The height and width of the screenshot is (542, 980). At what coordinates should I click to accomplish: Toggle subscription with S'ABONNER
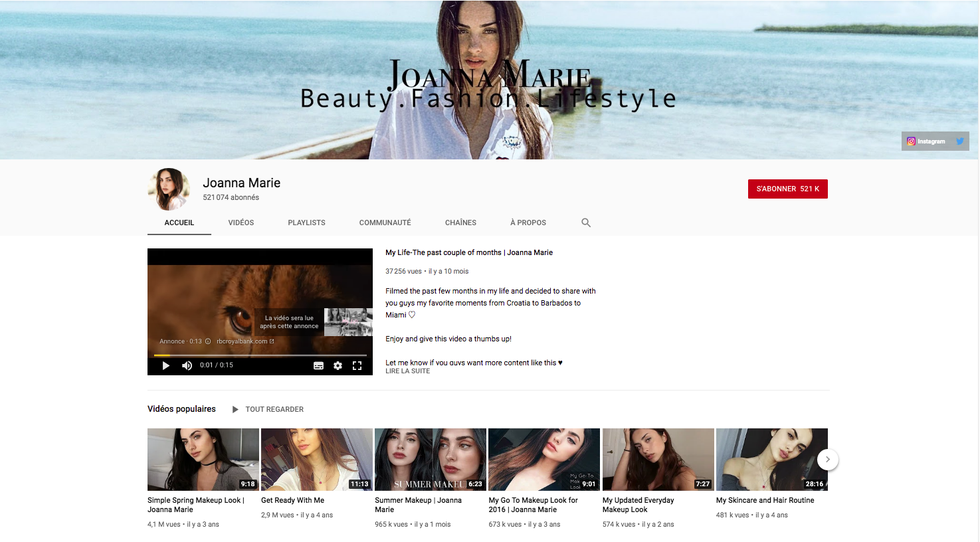(x=787, y=189)
